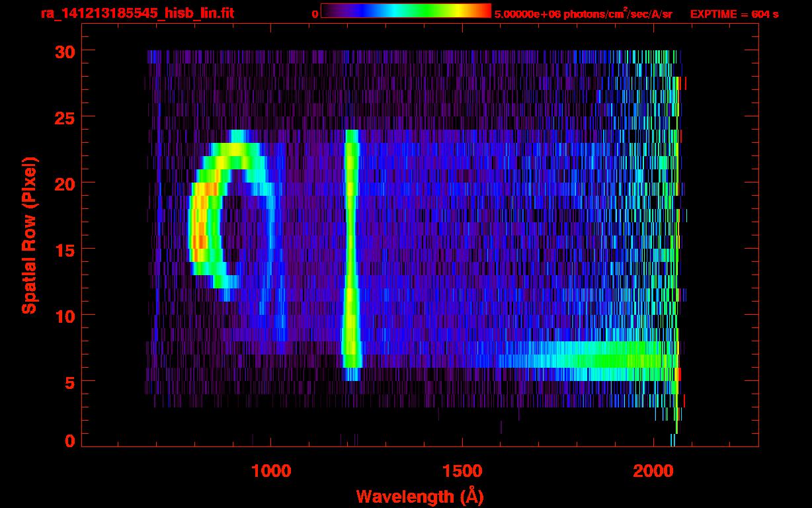The height and width of the screenshot is (508, 812).
Task: Click the bright ring-shaped emission feature
Action: coord(233,215)
